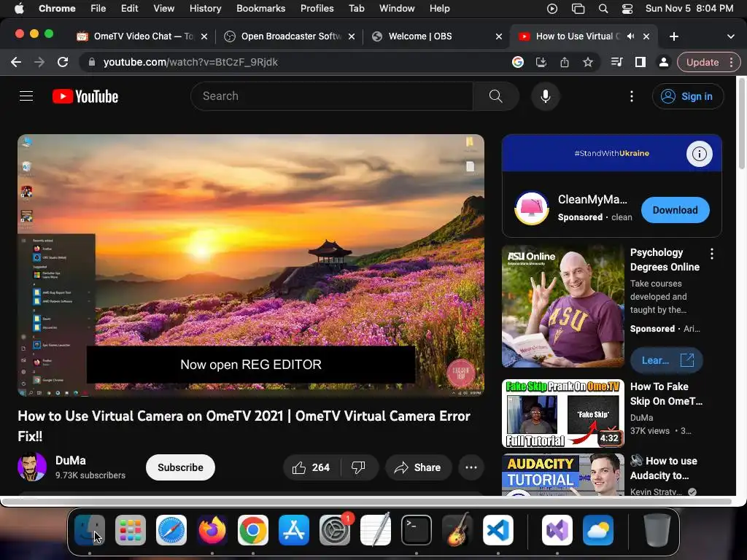Image resolution: width=747 pixels, height=560 pixels.
Task: Bookmark this page with the star icon
Action: pos(588,63)
